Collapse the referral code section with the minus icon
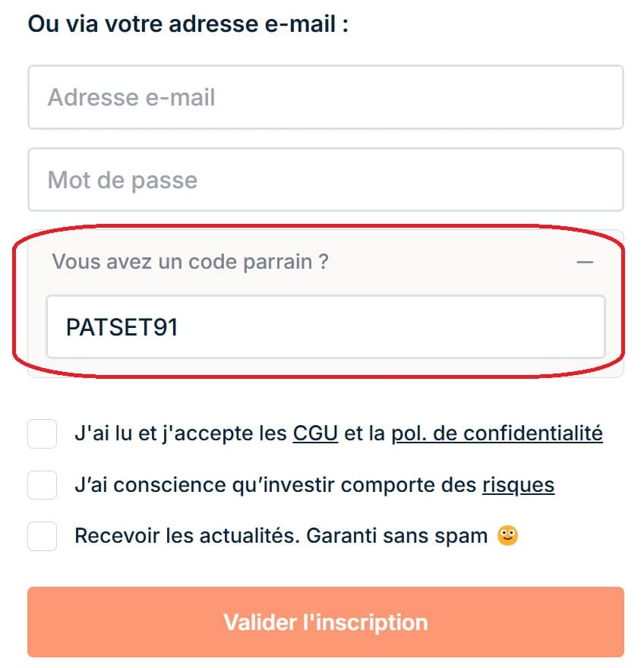Screen dimensions: 644x668 (586, 261)
